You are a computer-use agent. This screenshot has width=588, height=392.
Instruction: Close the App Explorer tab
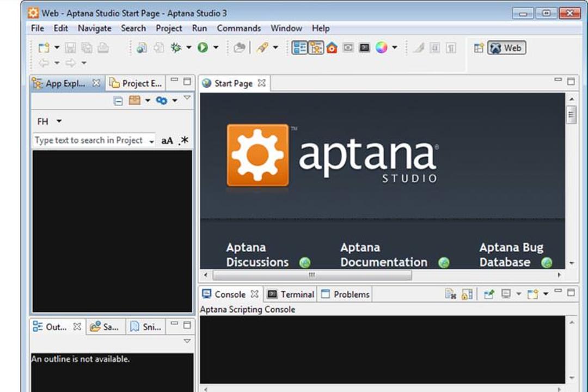click(96, 83)
